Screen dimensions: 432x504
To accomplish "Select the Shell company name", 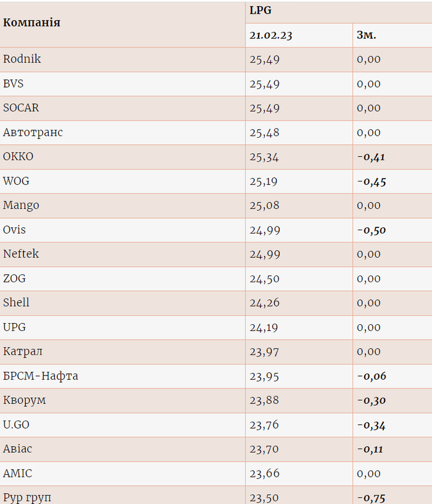I will click(17, 303).
